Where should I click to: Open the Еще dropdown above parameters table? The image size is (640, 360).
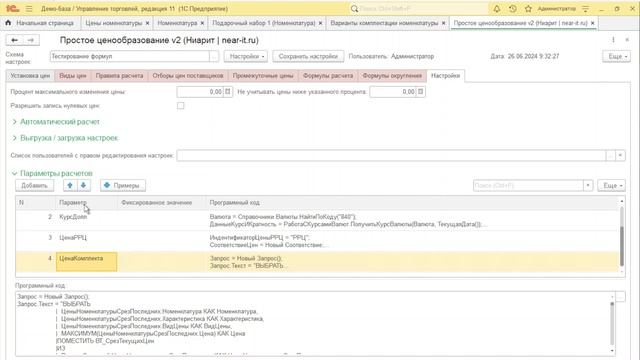click(611, 185)
